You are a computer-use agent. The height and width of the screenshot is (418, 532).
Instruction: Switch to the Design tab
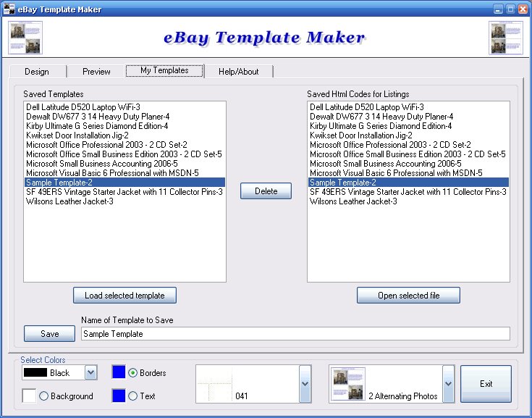coord(37,71)
